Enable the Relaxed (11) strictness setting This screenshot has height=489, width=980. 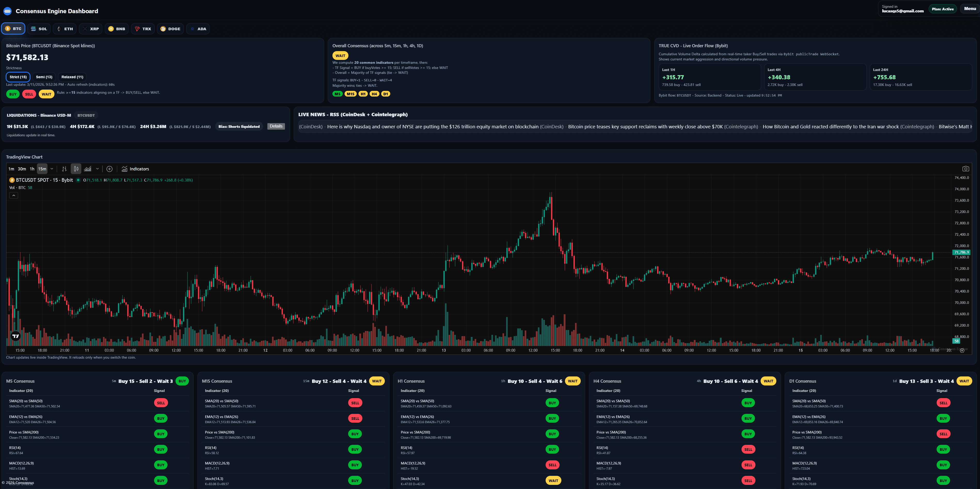(x=72, y=77)
